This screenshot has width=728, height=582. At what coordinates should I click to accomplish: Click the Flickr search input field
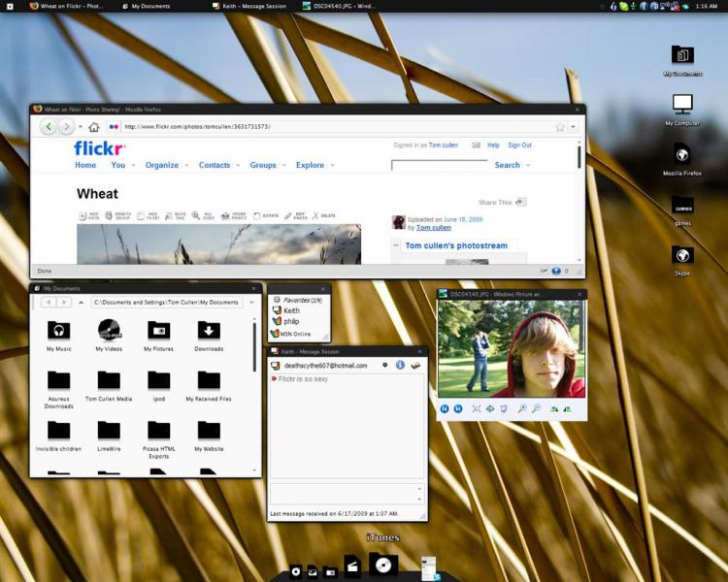click(439, 166)
